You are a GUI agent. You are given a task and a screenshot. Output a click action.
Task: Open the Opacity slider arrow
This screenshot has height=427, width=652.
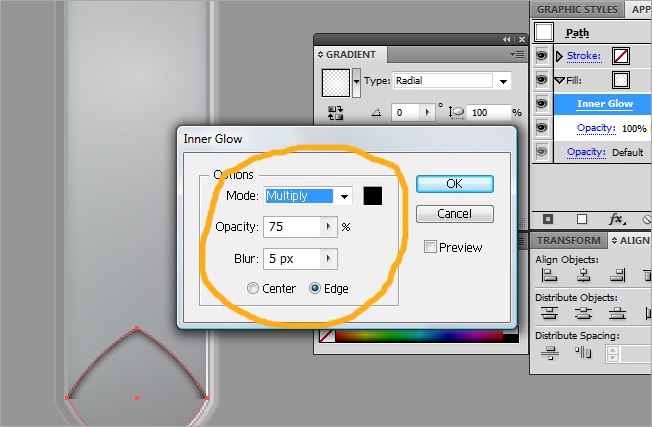tap(328, 227)
